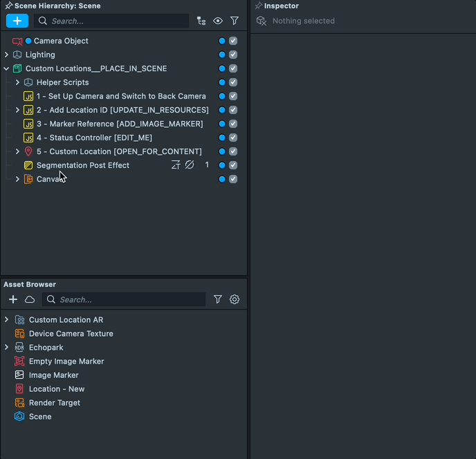Viewport: 476px width, 459px height.
Task: Select Location - New asset
Action: pos(57,389)
